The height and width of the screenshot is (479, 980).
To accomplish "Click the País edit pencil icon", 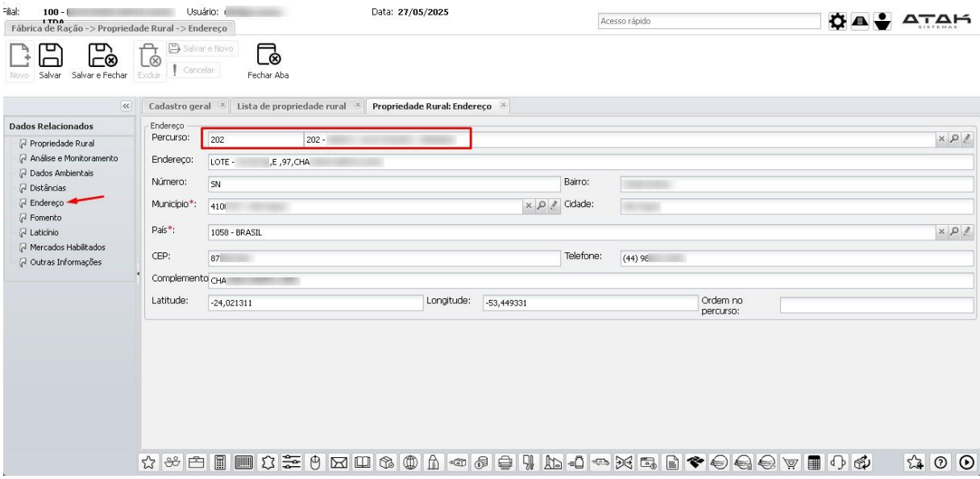I will tap(965, 231).
